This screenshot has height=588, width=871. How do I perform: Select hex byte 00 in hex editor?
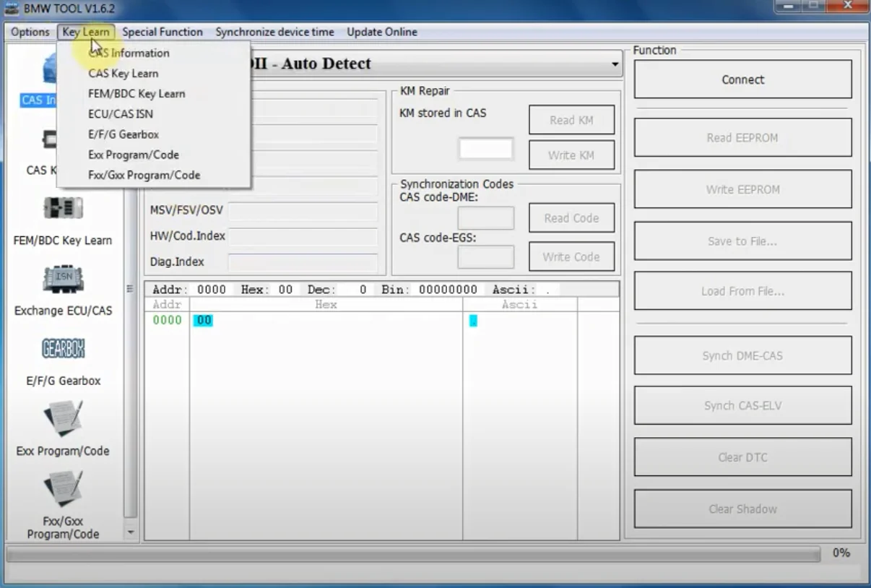pyautogui.click(x=203, y=320)
